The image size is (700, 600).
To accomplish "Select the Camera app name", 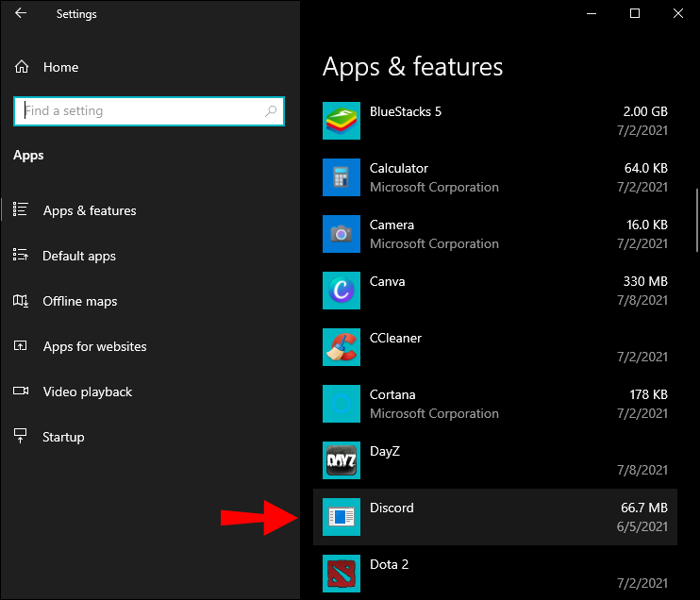I will (x=392, y=225).
